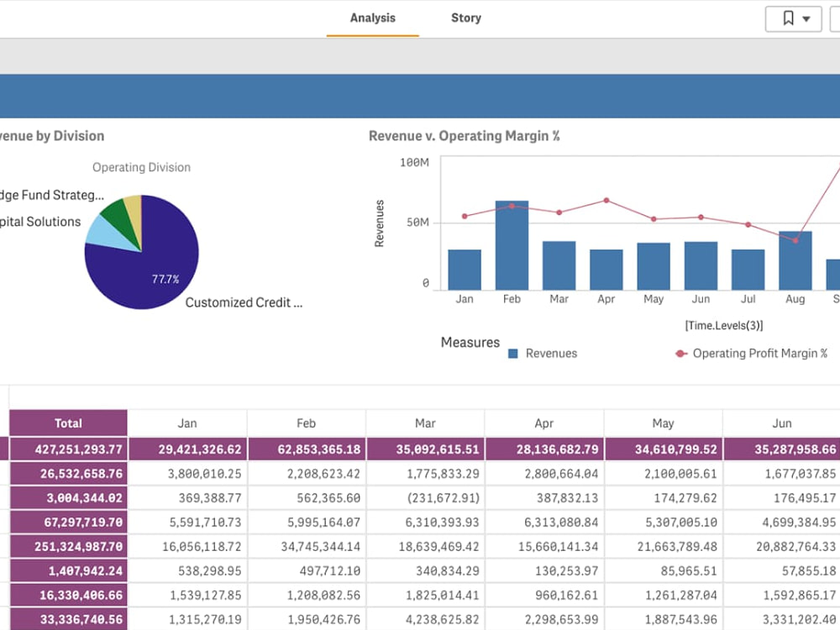This screenshot has height=630, width=840.
Task: Click total cell 1,407,942.24
Action: coord(69,571)
